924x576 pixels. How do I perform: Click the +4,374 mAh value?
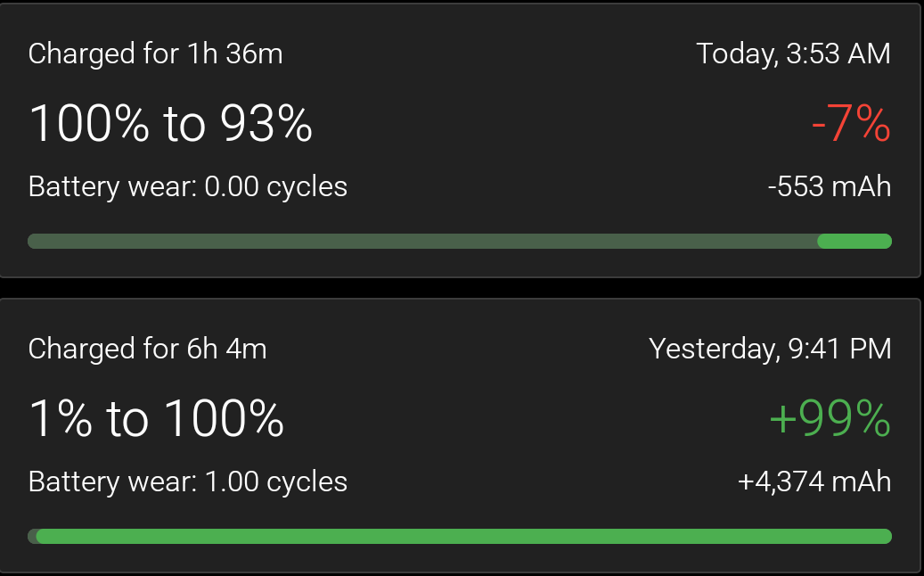coord(814,481)
